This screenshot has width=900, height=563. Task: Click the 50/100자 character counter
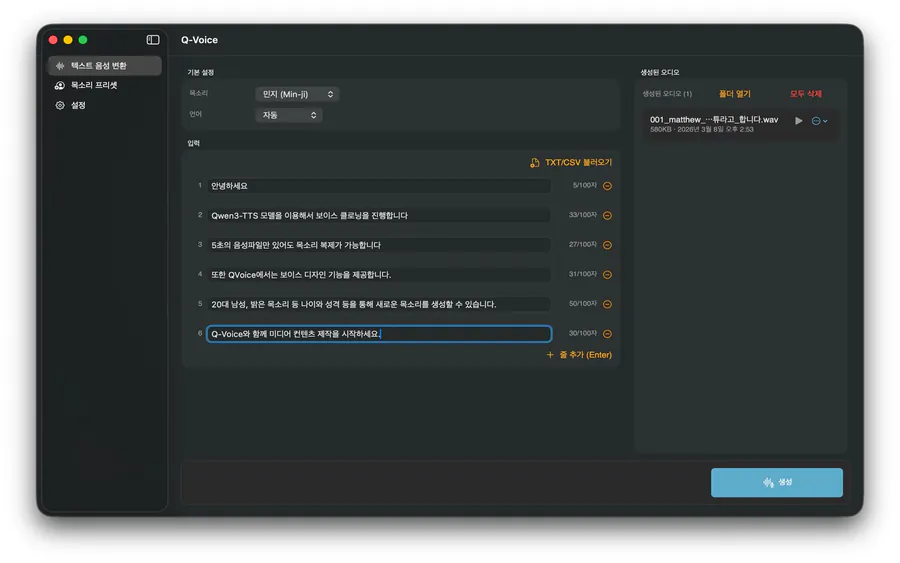click(x=583, y=304)
